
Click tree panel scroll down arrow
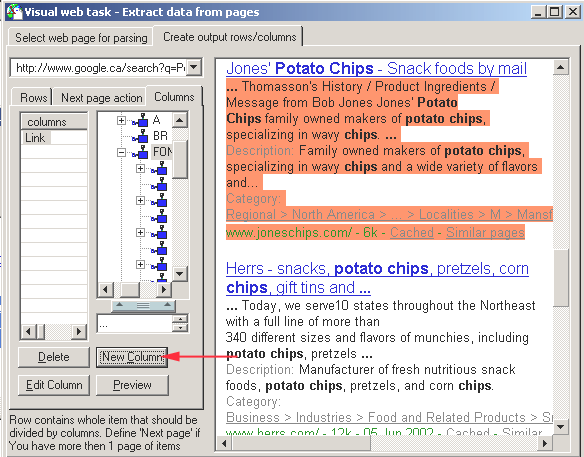tap(180, 274)
